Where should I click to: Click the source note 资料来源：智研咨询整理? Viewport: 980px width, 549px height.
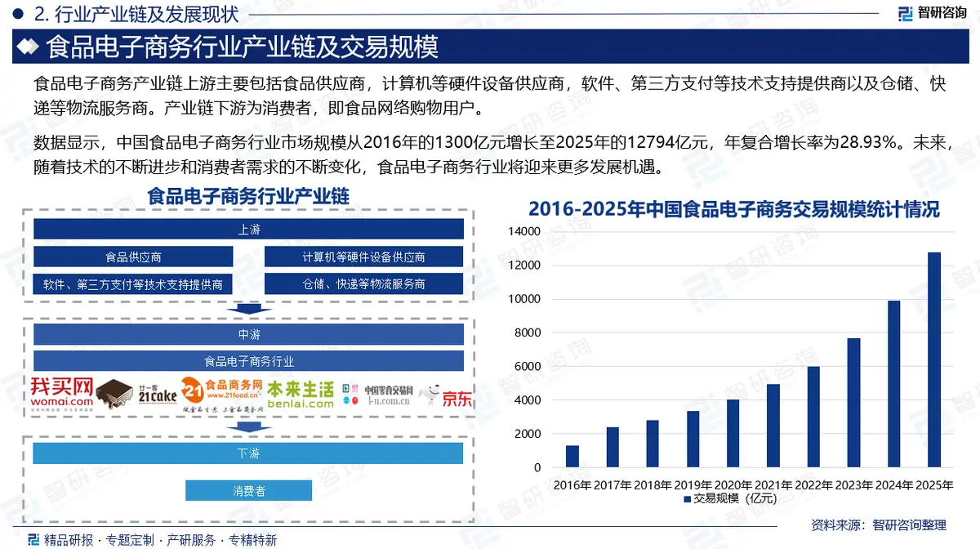[878, 524]
